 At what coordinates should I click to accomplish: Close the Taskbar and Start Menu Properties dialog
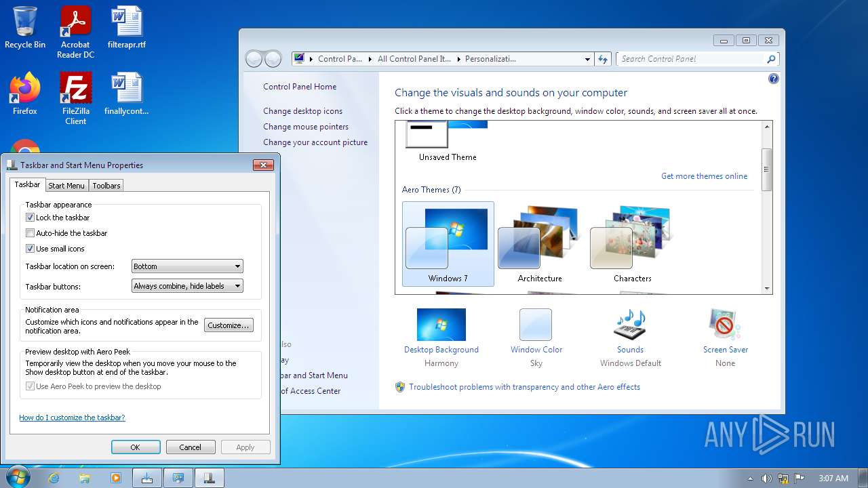263,165
